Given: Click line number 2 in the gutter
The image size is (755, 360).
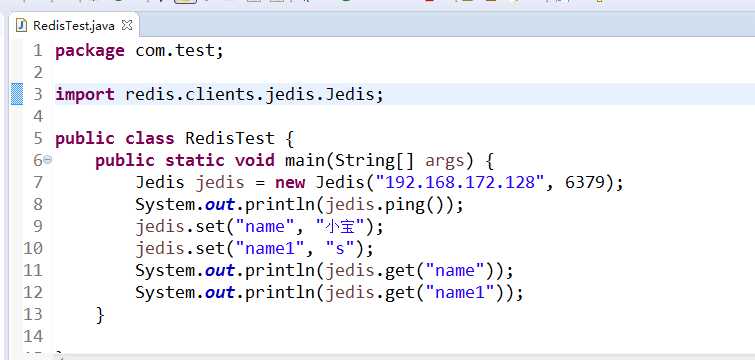Looking at the screenshot, I should click(x=38, y=73).
